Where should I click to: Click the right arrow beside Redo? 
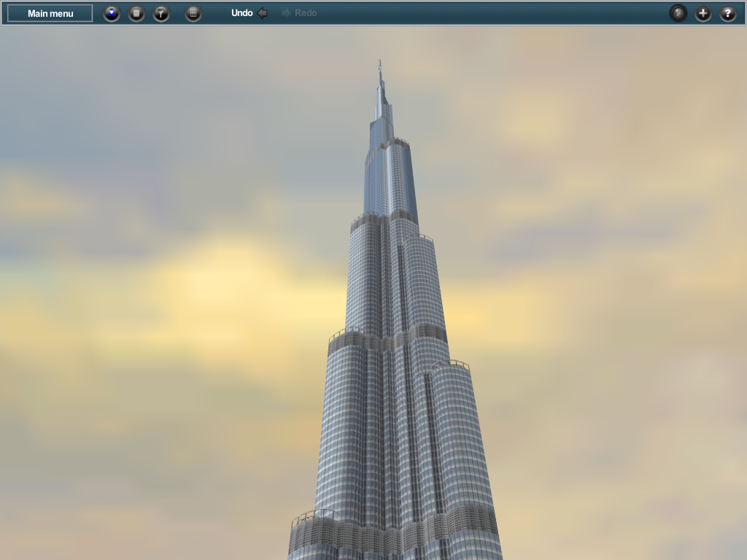coord(286,13)
